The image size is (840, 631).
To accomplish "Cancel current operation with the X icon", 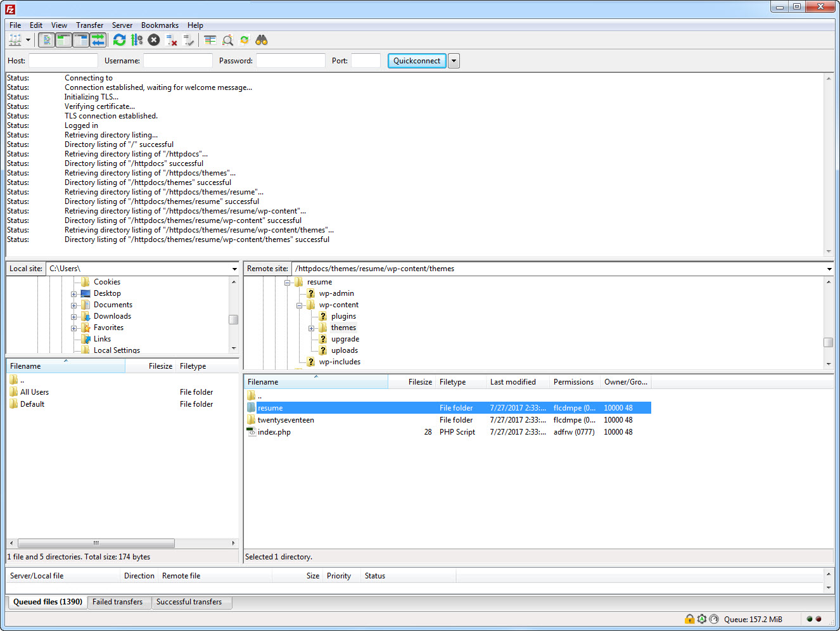I will click(154, 40).
